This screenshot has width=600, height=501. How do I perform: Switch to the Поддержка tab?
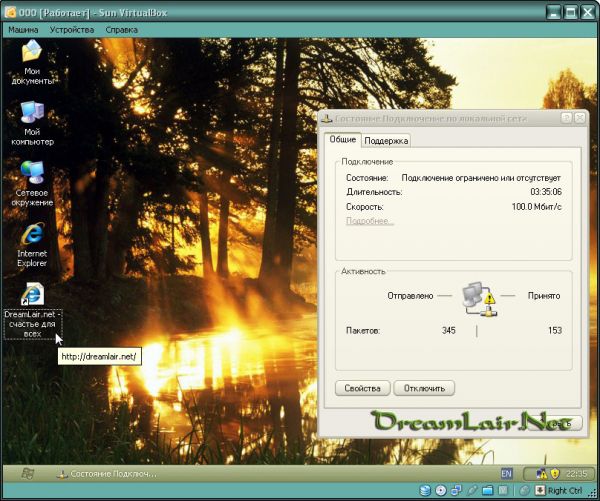point(386,141)
